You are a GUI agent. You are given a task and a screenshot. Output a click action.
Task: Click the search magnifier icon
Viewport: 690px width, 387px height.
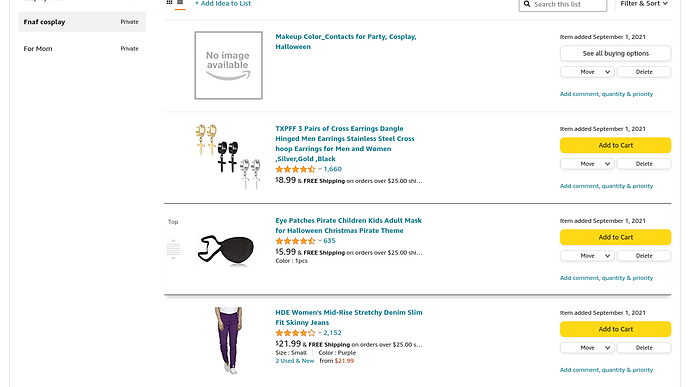click(527, 4)
